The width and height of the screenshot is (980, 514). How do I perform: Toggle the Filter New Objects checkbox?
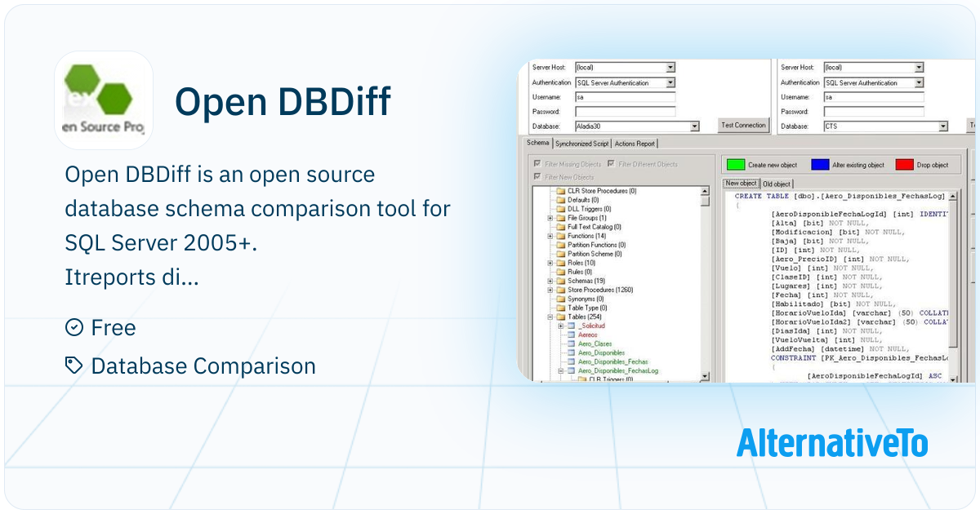[x=537, y=176]
